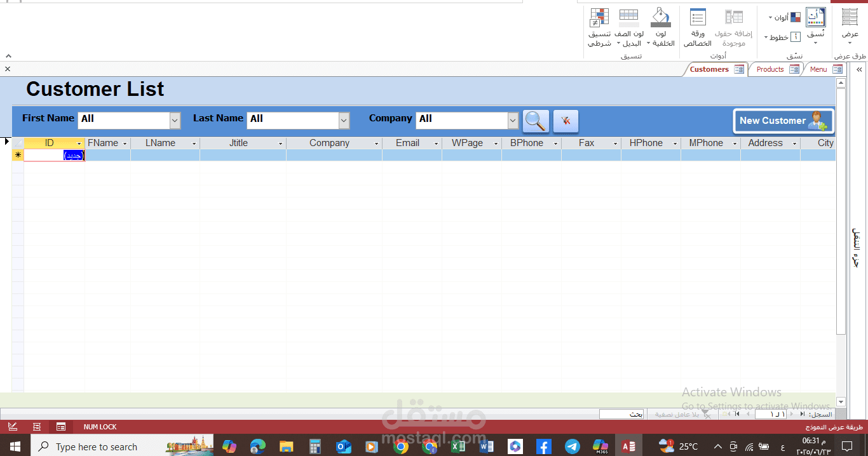Switch to Form View from status bar
This screenshot has width=868, height=456.
pos(61,427)
